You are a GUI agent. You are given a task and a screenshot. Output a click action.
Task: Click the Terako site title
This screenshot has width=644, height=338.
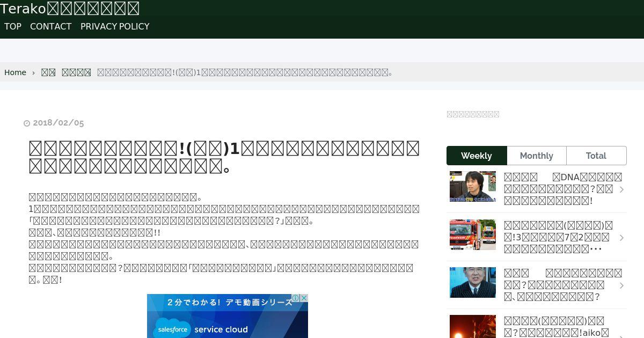[x=70, y=9]
